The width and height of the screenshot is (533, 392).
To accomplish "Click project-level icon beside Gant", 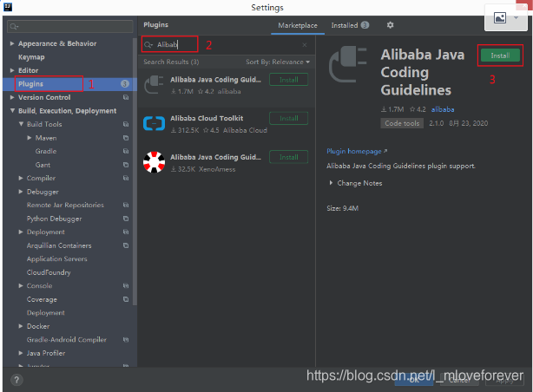I will [x=126, y=165].
